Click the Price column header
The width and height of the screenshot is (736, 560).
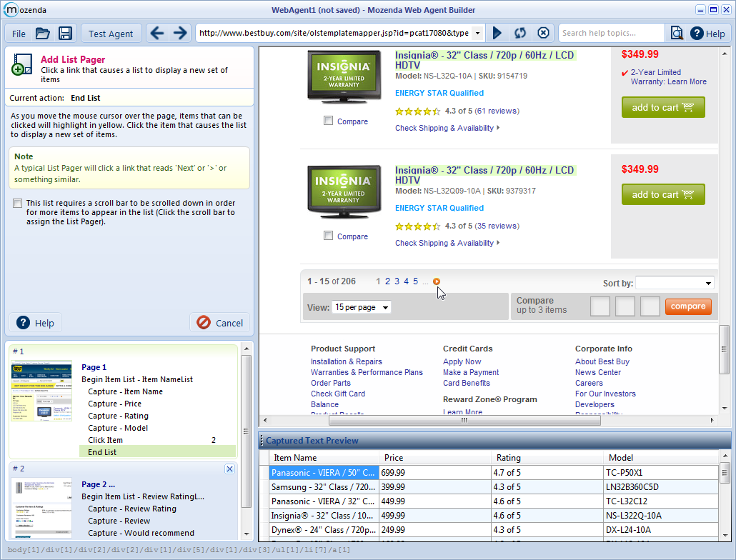pos(434,458)
